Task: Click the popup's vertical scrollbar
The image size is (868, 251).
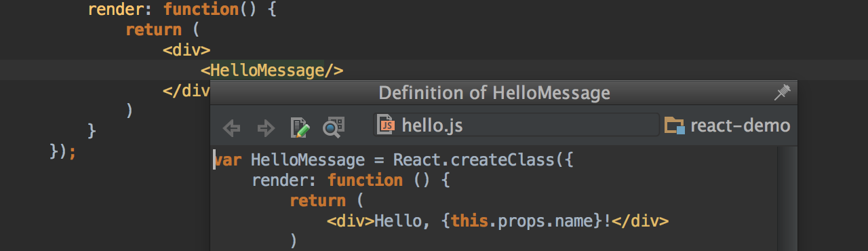Action: [787, 198]
